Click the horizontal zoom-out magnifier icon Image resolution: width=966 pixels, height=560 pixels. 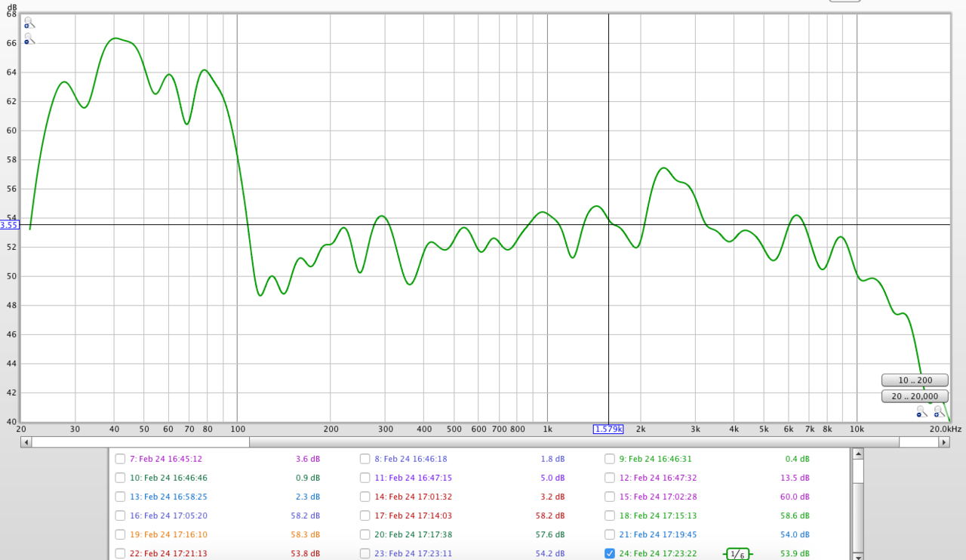pyautogui.click(x=921, y=411)
